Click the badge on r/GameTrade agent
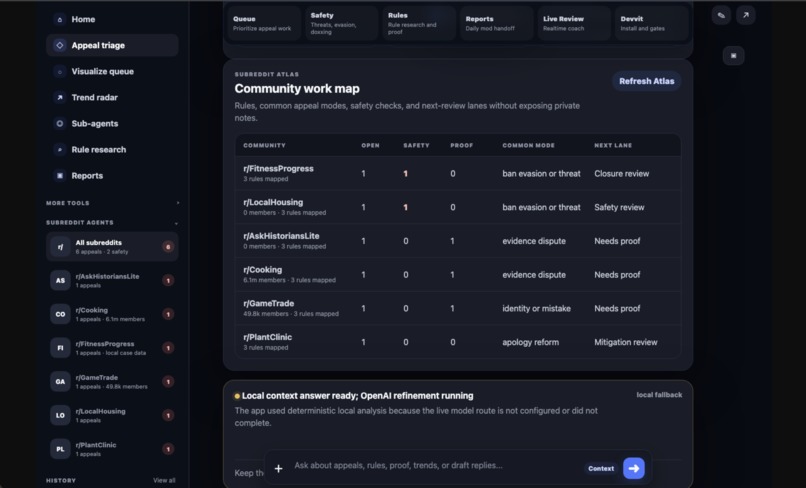The height and width of the screenshot is (488, 806). click(168, 382)
